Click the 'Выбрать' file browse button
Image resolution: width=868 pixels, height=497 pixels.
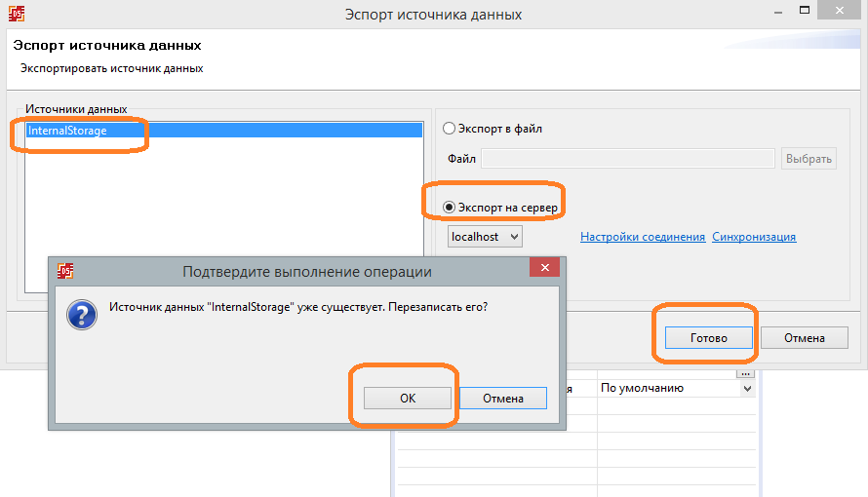pos(809,159)
